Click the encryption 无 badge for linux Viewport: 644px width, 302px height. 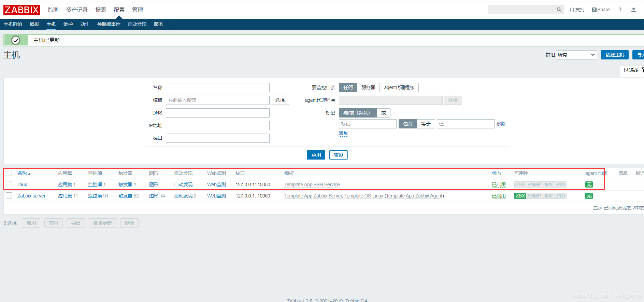[x=589, y=184]
